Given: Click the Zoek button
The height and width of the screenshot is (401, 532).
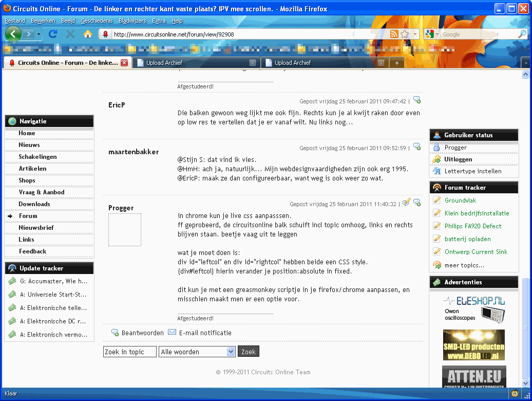Looking at the screenshot, I should [x=248, y=352].
